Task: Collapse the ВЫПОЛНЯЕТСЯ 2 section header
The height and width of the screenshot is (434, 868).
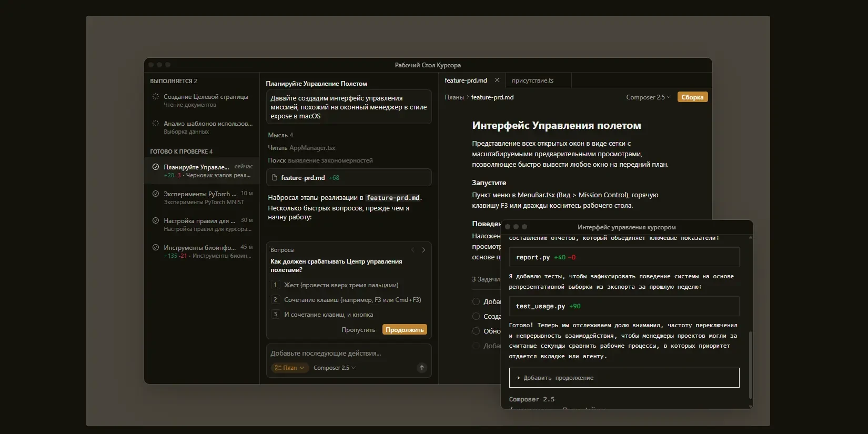Action: pyautogui.click(x=174, y=81)
